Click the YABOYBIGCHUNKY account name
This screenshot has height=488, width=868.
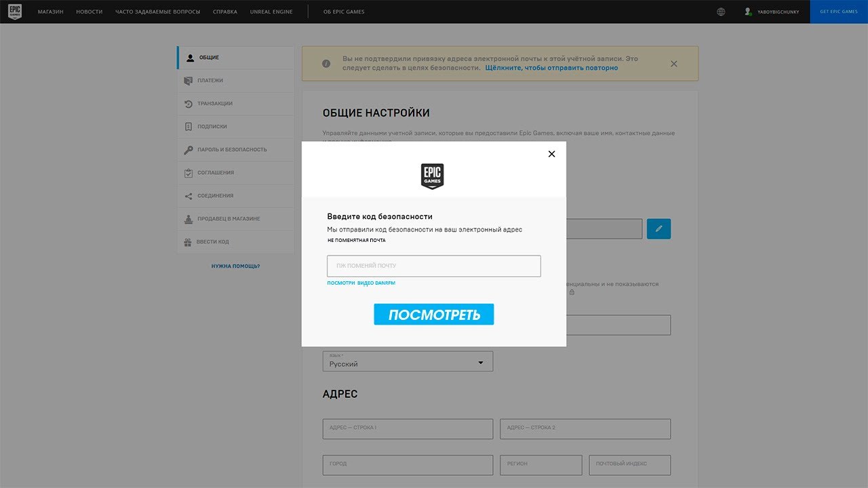(778, 12)
